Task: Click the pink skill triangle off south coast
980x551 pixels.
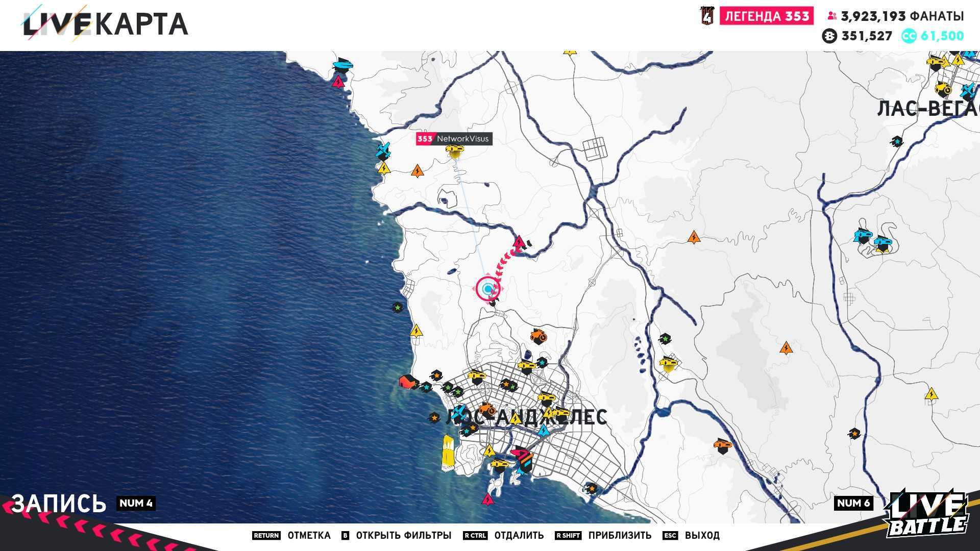Action: click(x=487, y=499)
